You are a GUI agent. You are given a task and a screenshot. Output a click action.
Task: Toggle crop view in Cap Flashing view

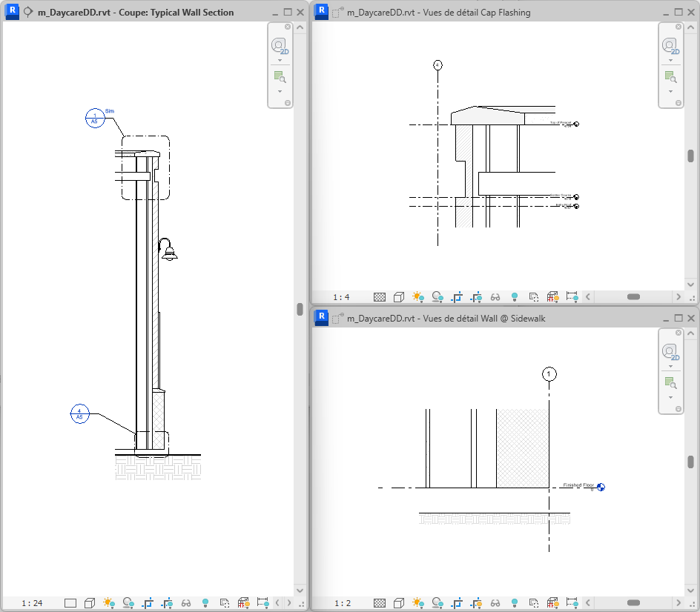tap(457, 297)
